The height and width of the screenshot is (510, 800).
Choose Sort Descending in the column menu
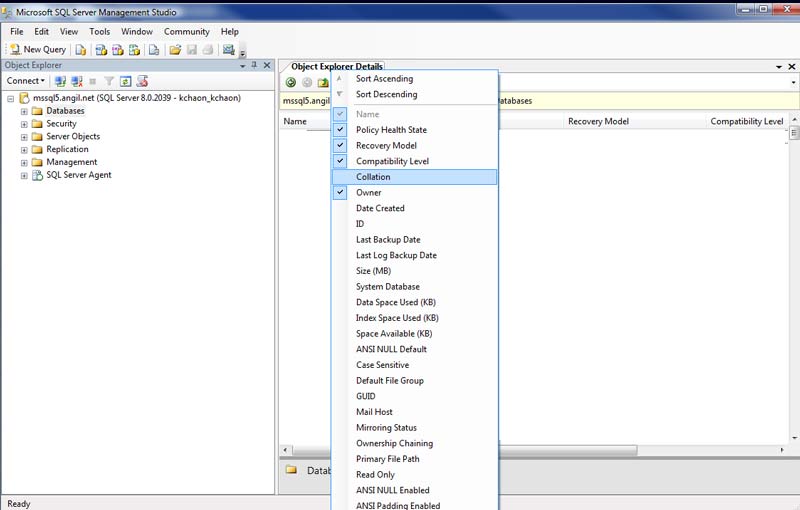click(414, 94)
